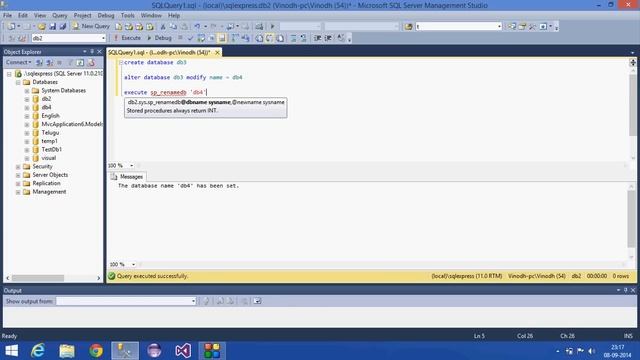Open the available databases db2 dropdown
Screen dimensions: 640x360
click(x=103, y=38)
